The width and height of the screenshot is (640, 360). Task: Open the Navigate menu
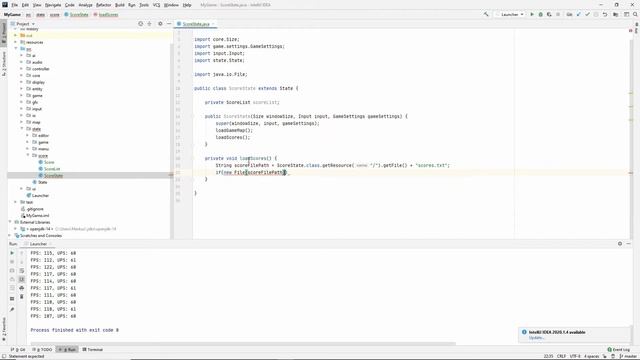(x=53, y=5)
